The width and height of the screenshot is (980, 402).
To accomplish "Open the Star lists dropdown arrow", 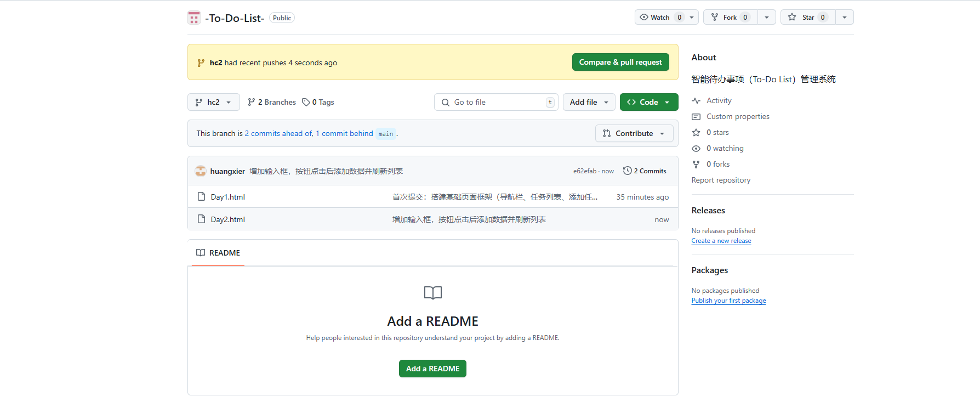I will point(845,17).
